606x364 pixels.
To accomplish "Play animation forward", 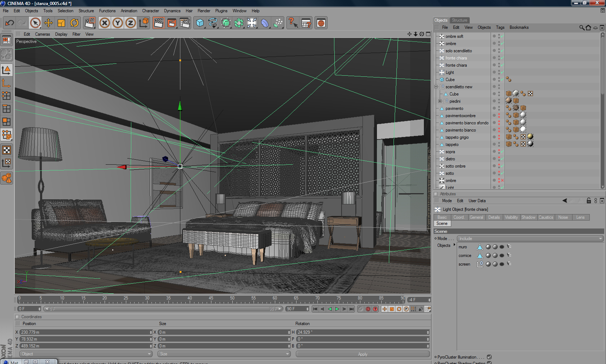I will (x=337, y=309).
